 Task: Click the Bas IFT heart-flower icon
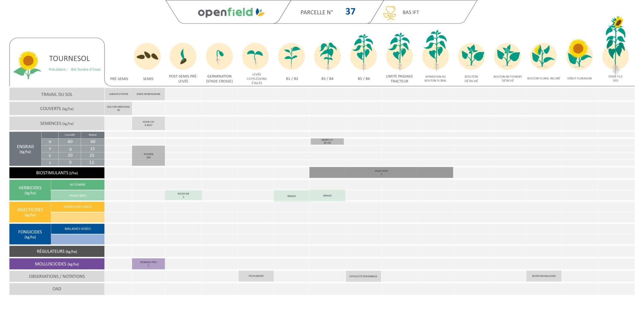(390, 13)
